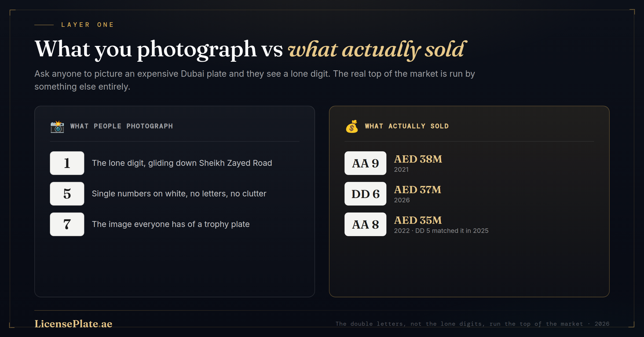Click the DD 6 plate badge
The height and width of the screenshot is (337, 644).
click(365, 194)
